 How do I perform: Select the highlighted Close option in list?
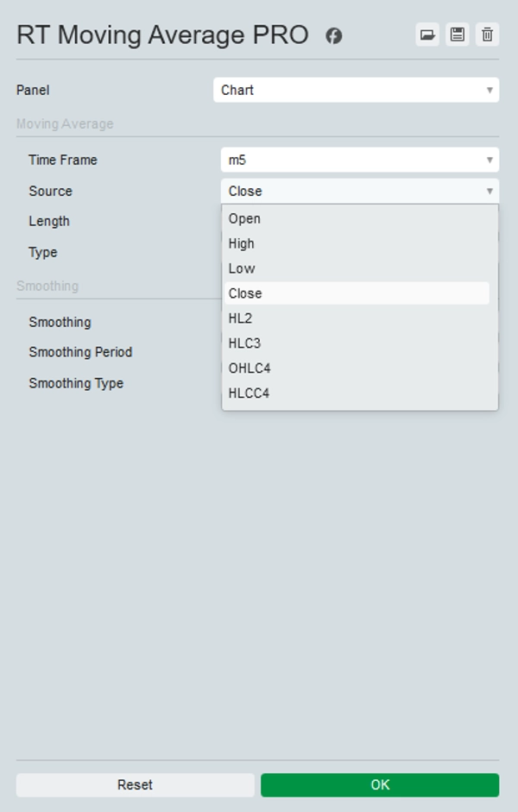coord(246,293)
